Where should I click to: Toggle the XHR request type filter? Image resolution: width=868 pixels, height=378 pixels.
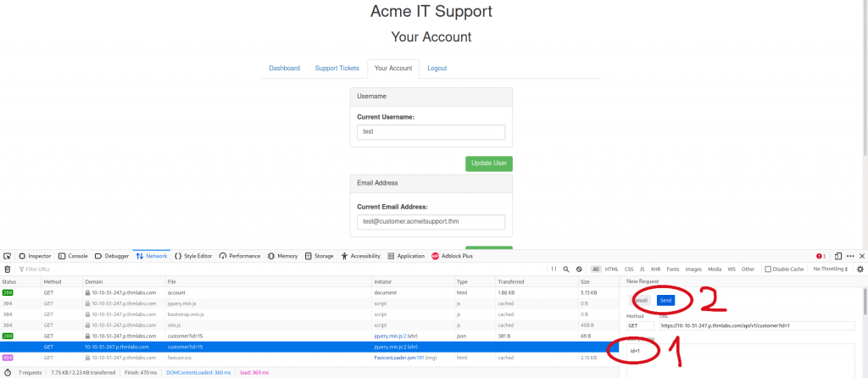[x=655, y=269]
